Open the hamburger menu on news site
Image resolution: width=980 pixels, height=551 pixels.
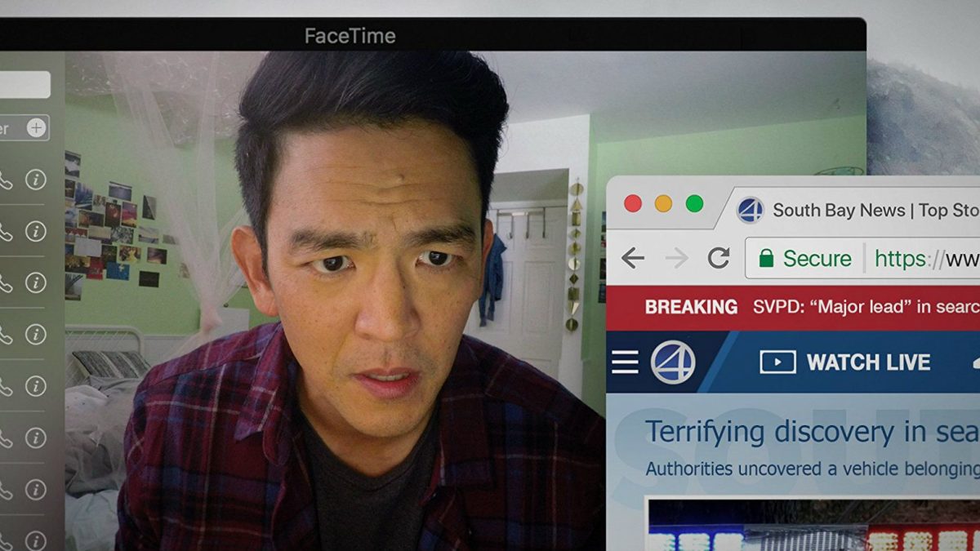tap(625, 362)
